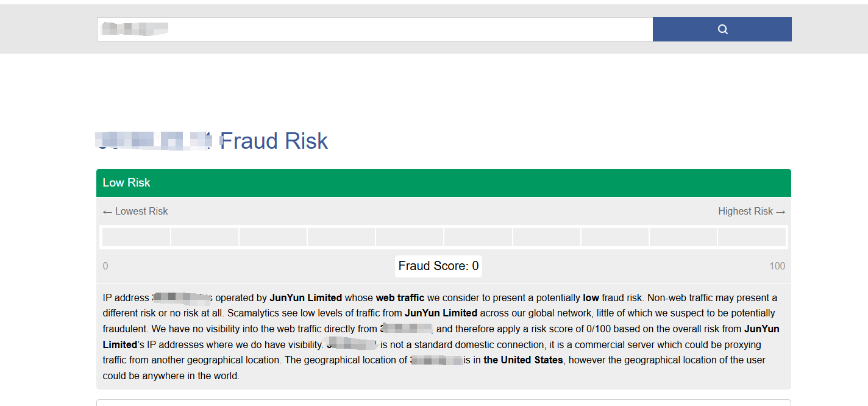Click the blurred IP in the heading
The height and width of the screenshot is (406, 868).
pyautogui.click(x=154, y=141)
